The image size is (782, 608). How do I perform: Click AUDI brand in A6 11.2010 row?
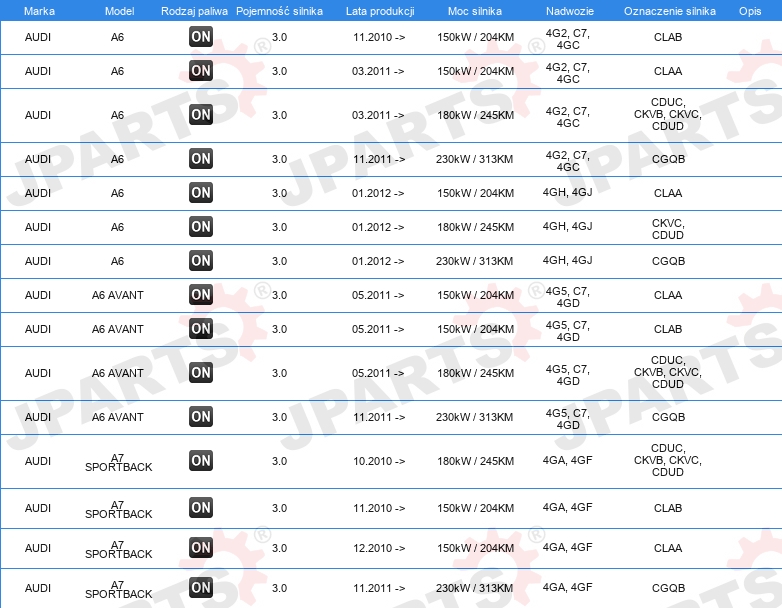pos(38,37)
